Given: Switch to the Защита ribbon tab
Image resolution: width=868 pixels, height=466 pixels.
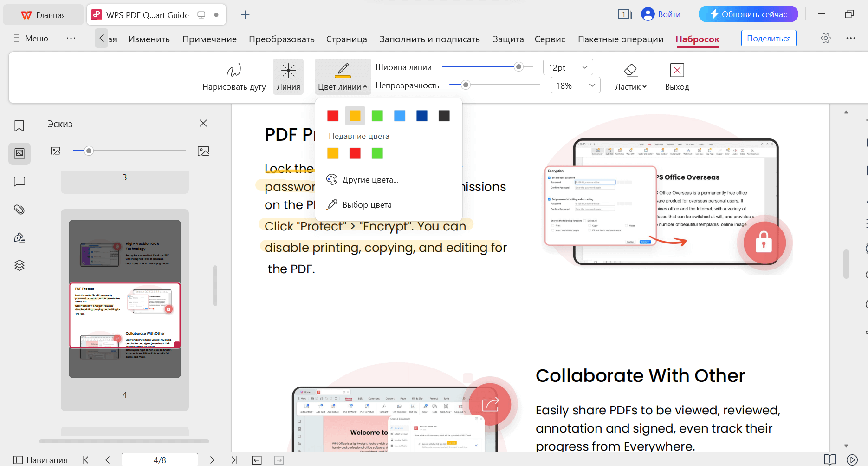Looking at the screenshot, I should point(508,39).
